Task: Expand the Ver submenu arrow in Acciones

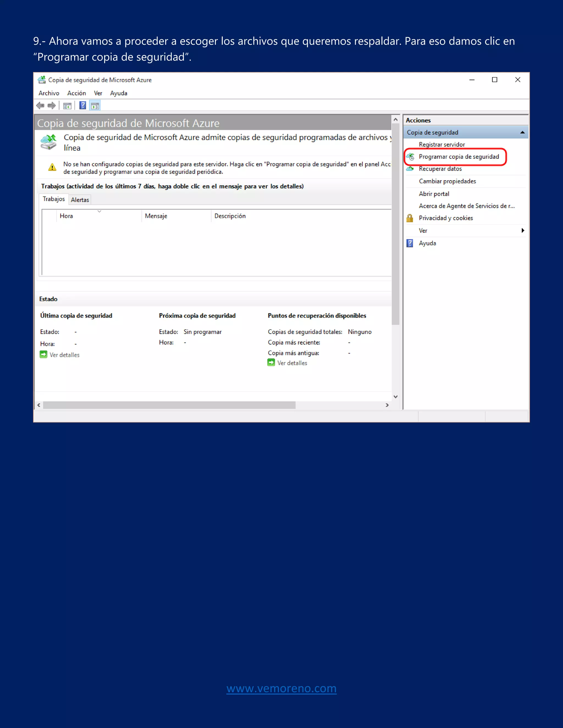Action: point(523,230)
